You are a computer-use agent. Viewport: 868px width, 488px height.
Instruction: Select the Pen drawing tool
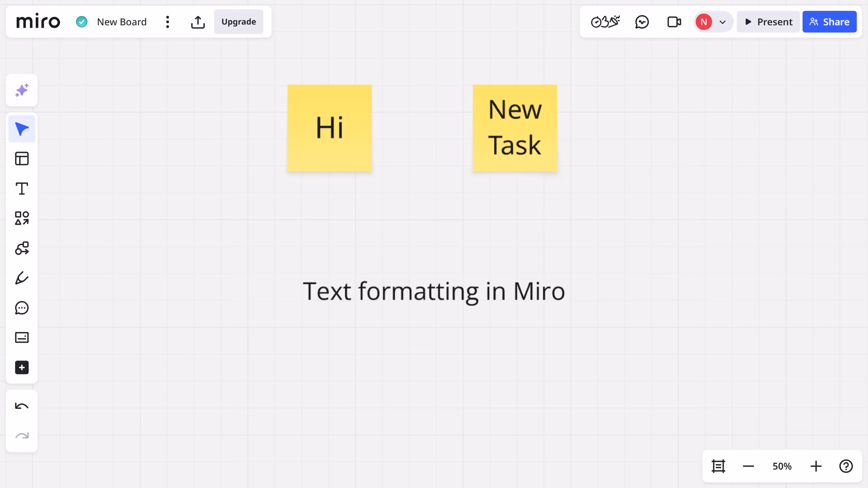[x=22, y=278]
